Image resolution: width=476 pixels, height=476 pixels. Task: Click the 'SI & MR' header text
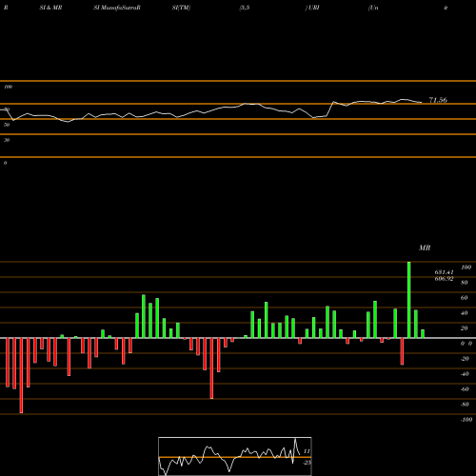pos(50,8)
